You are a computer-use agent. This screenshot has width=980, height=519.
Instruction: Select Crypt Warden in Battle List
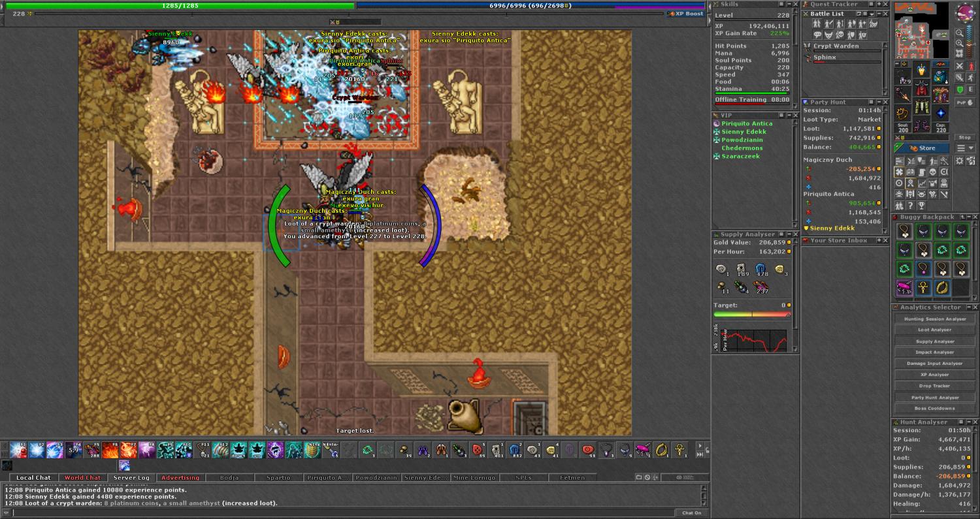(843, 47)
